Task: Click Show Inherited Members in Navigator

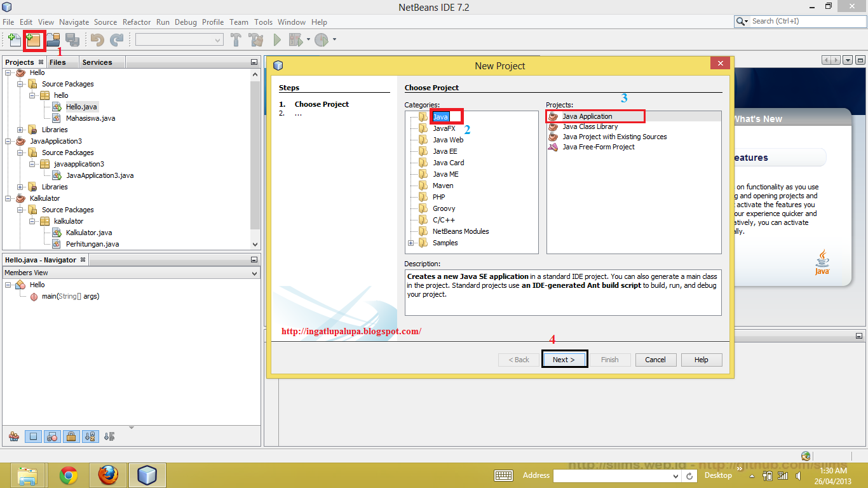Action: [x=14, y=437]
